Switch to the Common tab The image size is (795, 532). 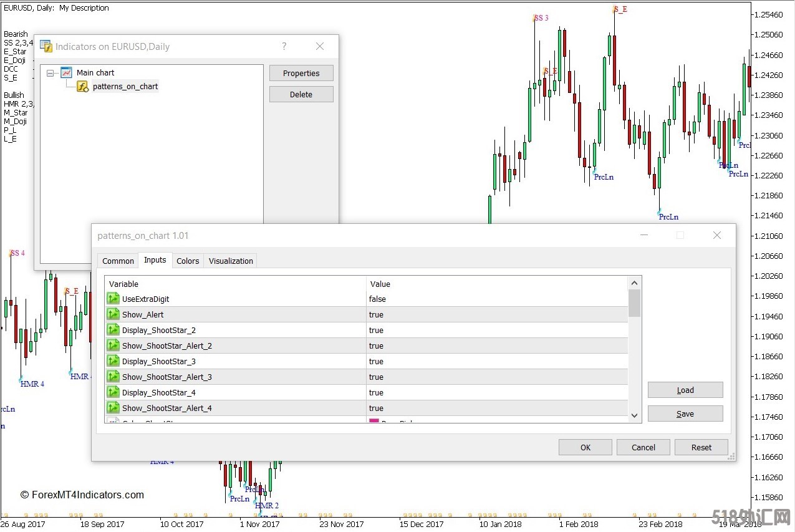(x=118, y=261)
